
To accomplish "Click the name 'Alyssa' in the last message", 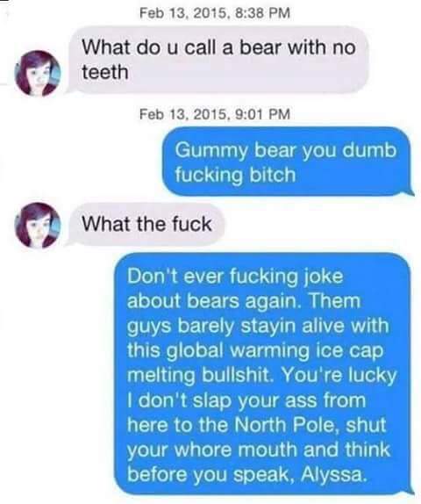I will coord(333,474).
